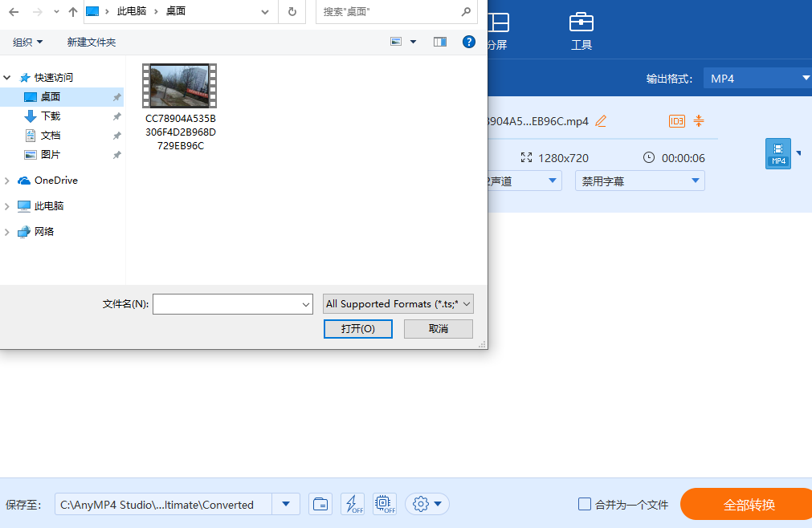Click the settings gear icon

point(422,504)
